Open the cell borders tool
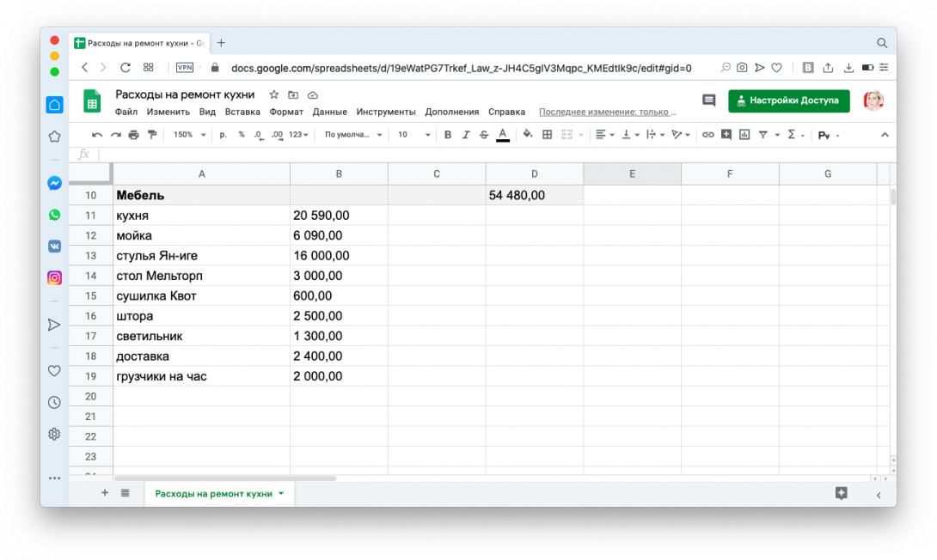The width and height of the screenshot is (937, 560). tap(547, 135)
